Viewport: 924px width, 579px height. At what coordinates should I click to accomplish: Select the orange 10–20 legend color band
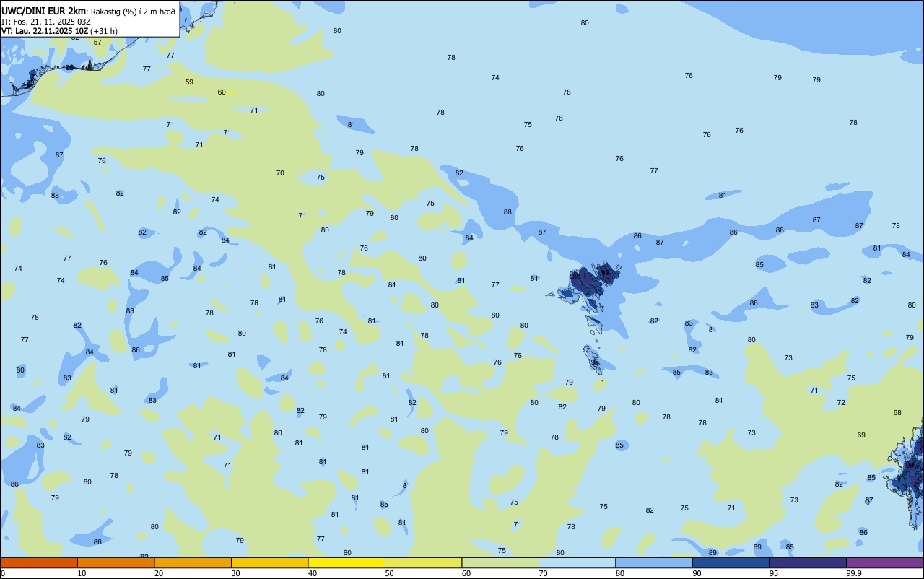pyautogui.click(x=115, y=562)
